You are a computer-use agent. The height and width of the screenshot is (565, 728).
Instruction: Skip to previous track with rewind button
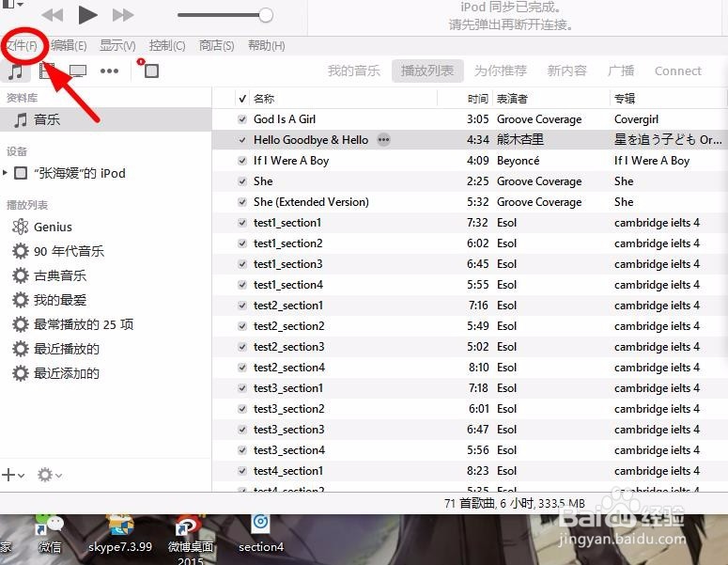53,15
